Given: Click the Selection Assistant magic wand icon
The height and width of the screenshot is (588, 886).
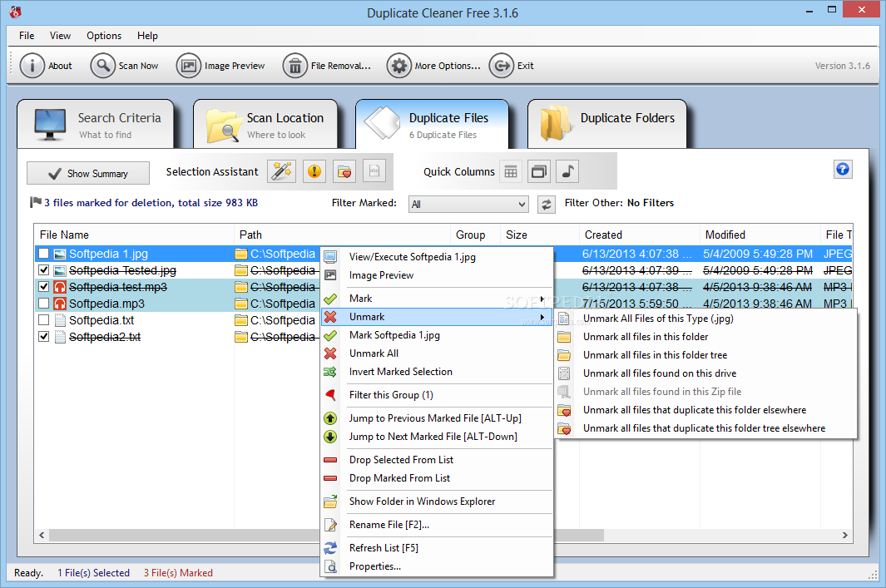Looking at the screenshot, I should [281, 171].
